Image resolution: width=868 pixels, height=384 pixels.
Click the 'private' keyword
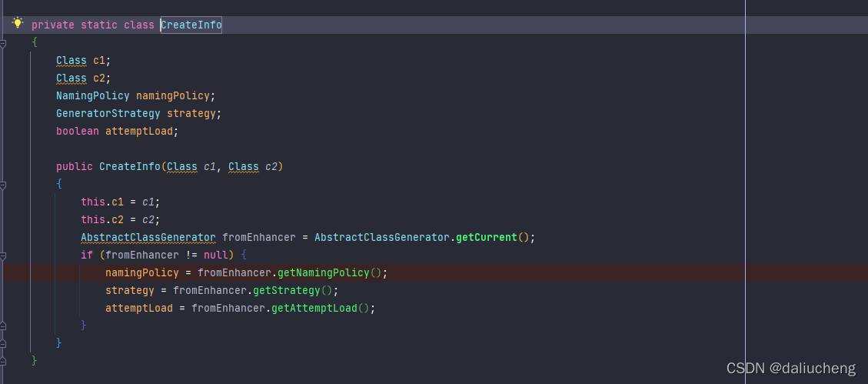[x=53, y=25]
